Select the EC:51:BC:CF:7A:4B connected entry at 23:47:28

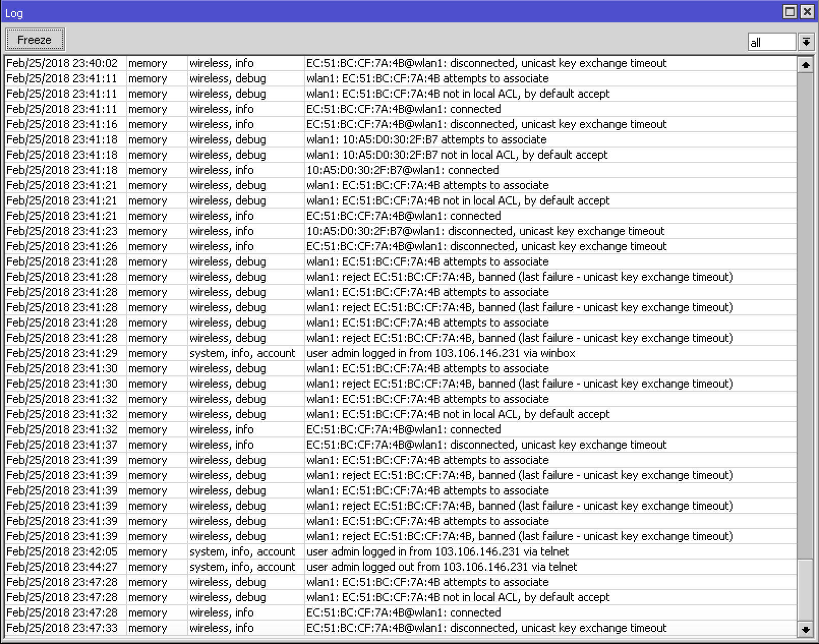pyautogui.click(x=403, y=612)
